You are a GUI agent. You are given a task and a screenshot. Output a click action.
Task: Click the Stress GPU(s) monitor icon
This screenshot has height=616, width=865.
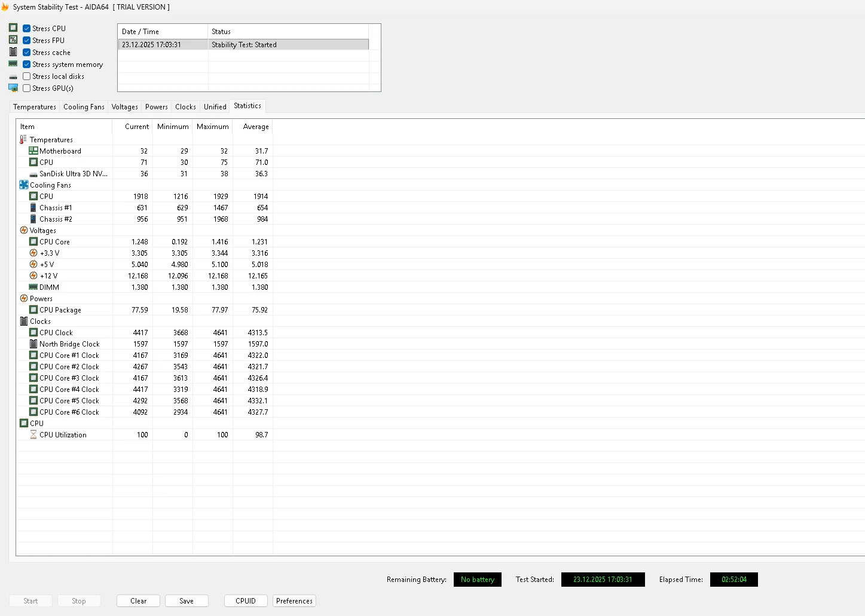tap(13, 88)
